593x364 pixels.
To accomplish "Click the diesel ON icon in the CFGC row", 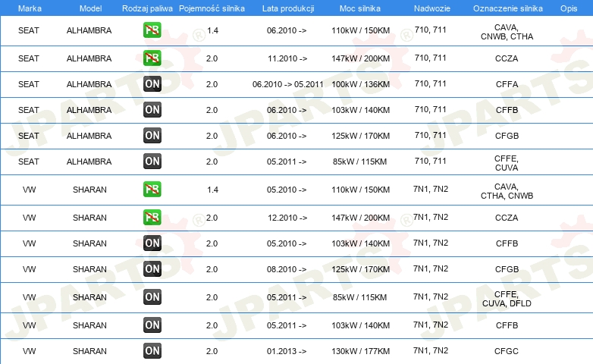I will point(152,351).
